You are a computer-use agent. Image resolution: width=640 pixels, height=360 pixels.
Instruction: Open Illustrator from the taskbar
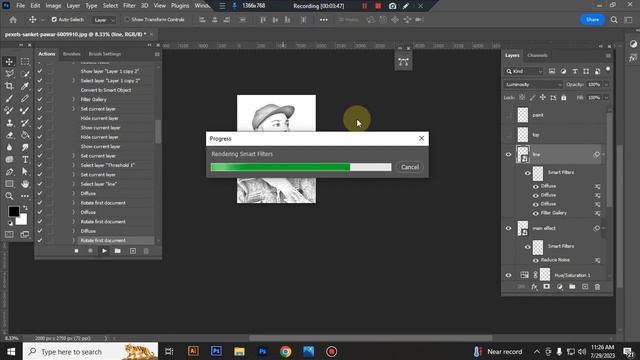pos(193,351)
